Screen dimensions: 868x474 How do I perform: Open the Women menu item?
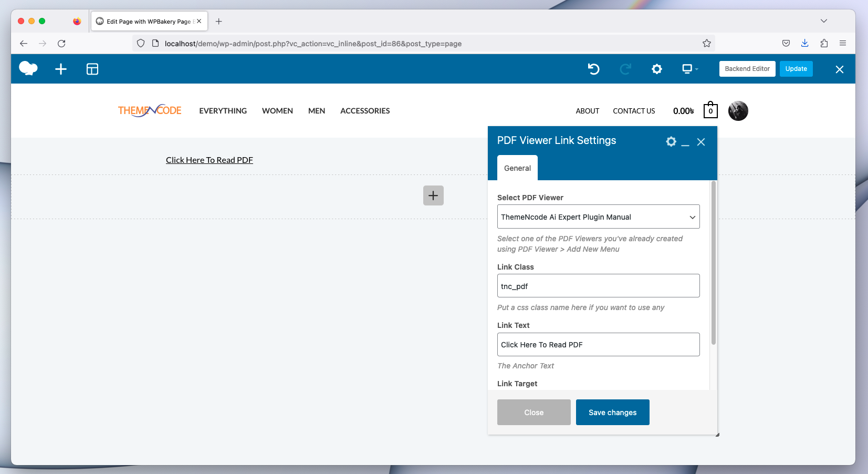click(277, 111)
